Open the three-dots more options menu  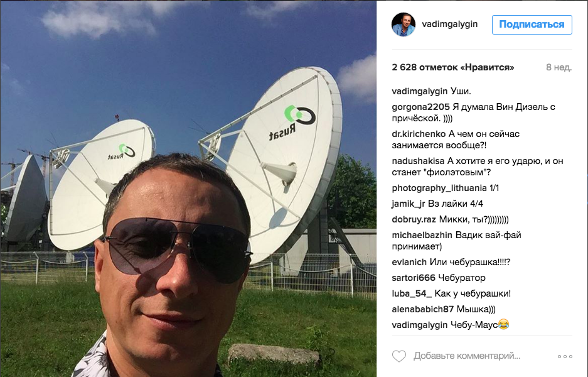pyautogui.click(x=565, y=356)
